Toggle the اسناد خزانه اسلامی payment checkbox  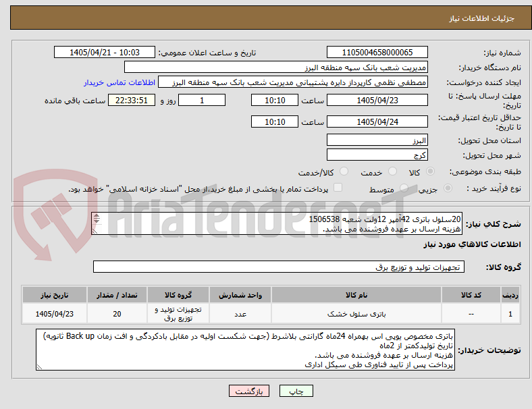(338, 188)
